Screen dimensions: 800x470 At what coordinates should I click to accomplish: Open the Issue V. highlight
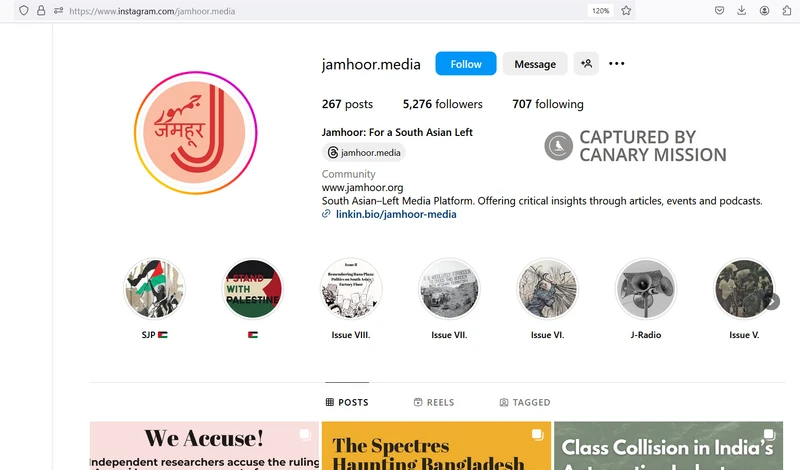[x=744, y=289]
